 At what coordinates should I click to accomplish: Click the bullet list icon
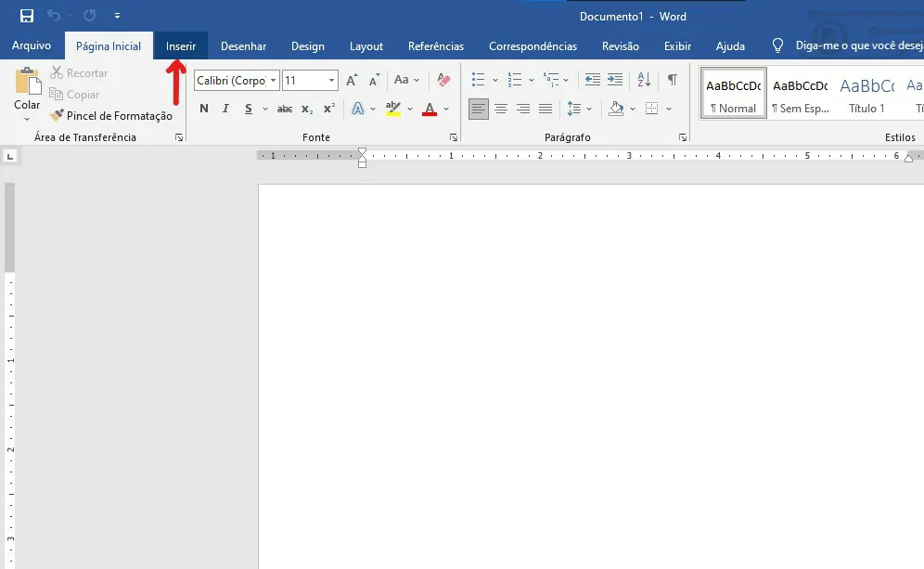(x=478, y=80)
